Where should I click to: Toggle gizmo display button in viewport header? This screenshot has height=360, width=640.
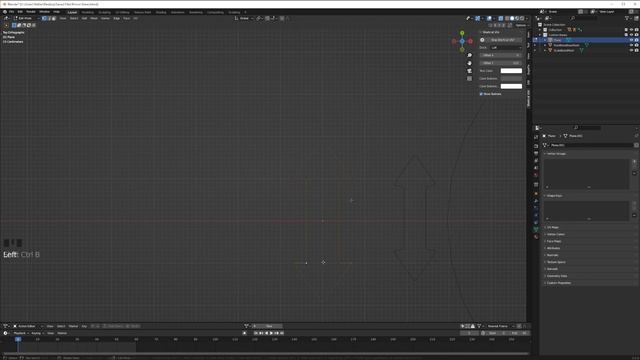(478, 18)
